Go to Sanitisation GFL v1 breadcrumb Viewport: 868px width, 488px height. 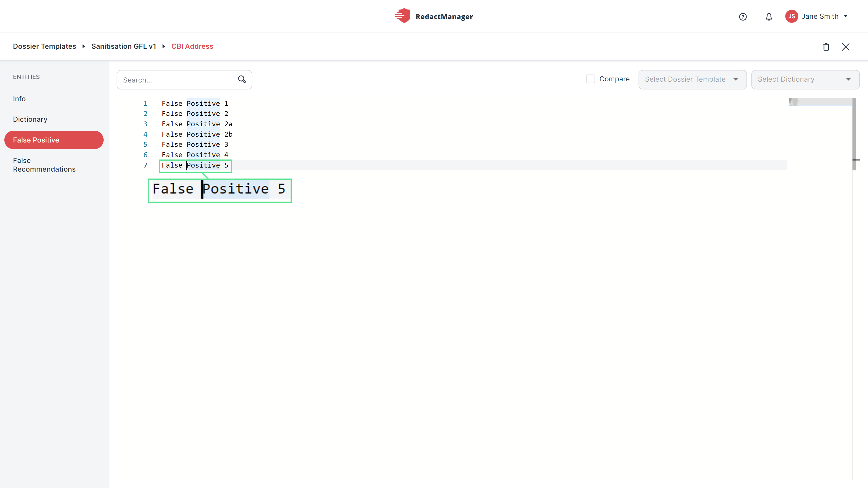124,46
